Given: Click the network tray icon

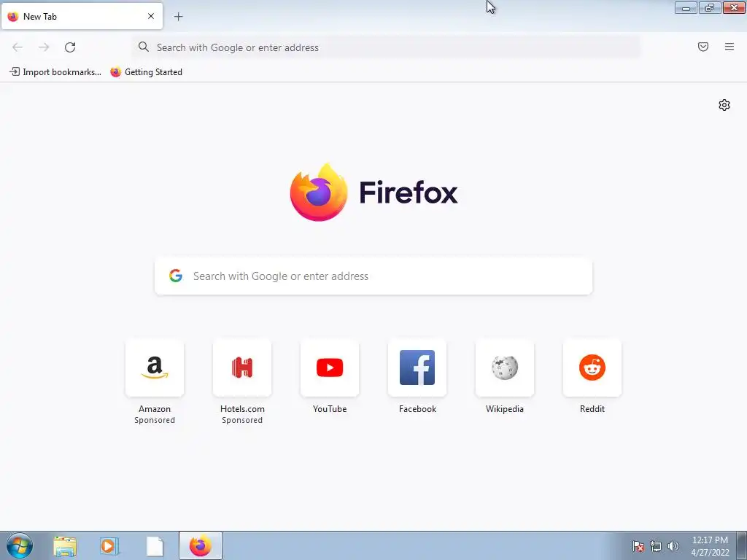Looking at the screenshot, I should coord(656,546).
